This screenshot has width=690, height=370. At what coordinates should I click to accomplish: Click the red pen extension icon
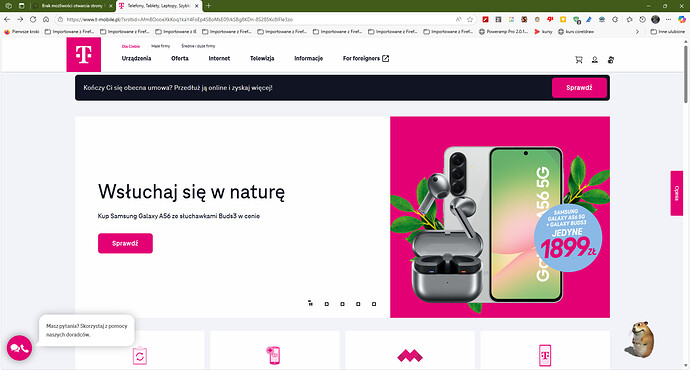click(x=485, y=19)
